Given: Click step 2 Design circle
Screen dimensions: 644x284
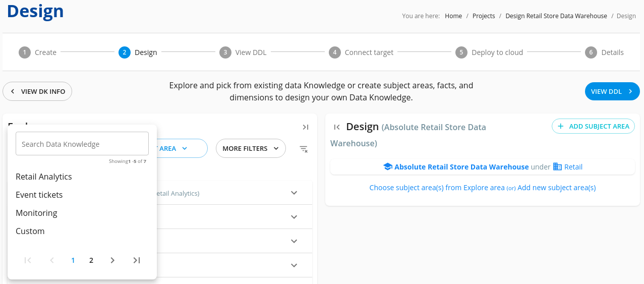Looking at the screenshot, I should tap(125, 52).
